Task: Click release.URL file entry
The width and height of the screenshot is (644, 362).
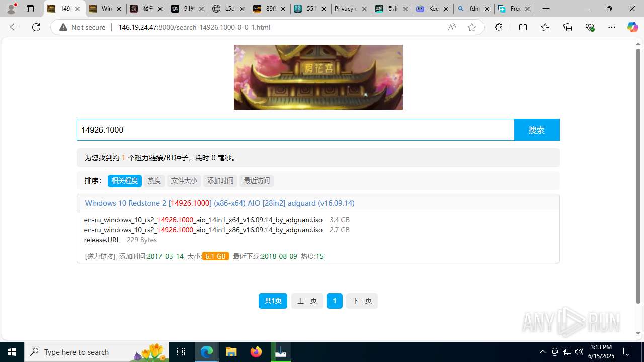Action: [102, 240]
